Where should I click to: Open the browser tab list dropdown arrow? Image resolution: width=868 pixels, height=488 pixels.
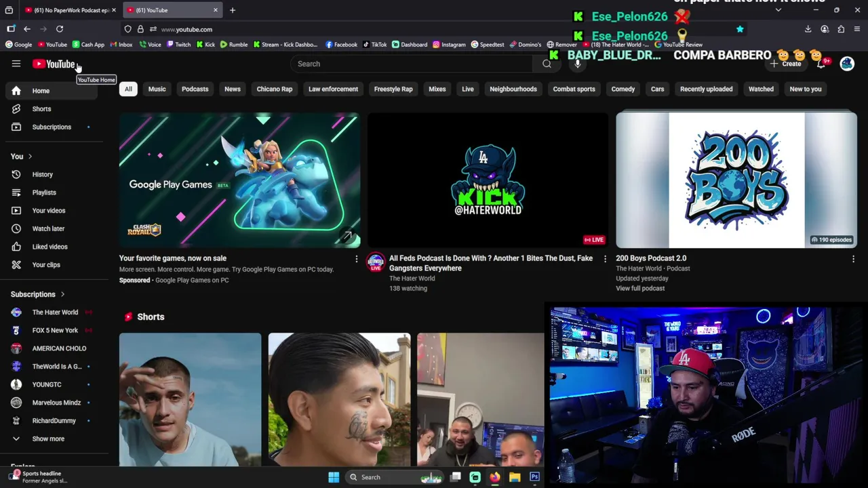(x=778, y=10)
